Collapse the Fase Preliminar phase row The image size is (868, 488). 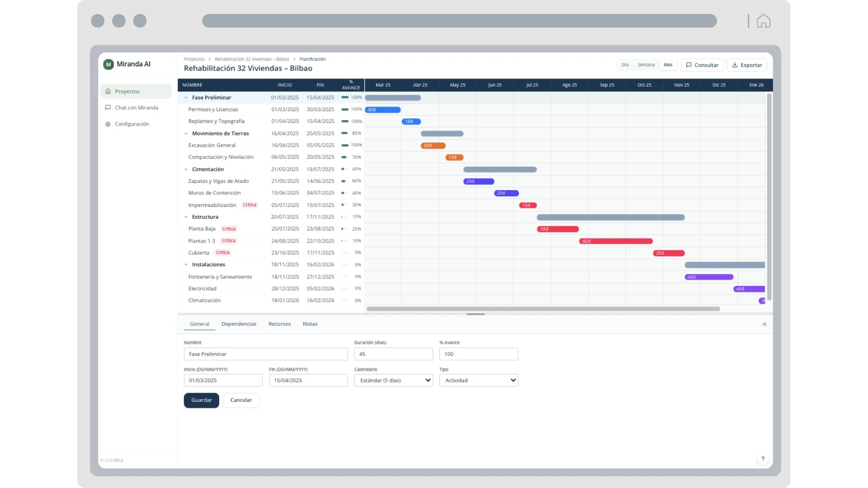pyautogui.click(x=185, y=97)
